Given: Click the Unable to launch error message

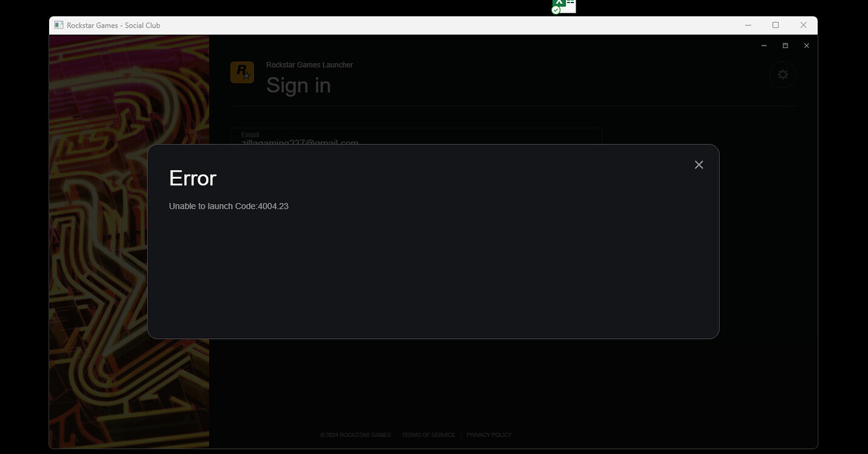Looking at the screenshot, I should (228, 206).
